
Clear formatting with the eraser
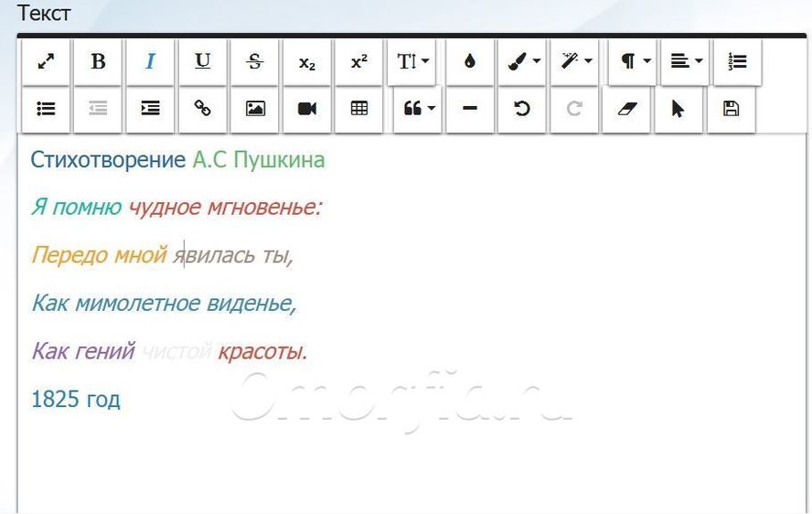[x=626, y=109]
